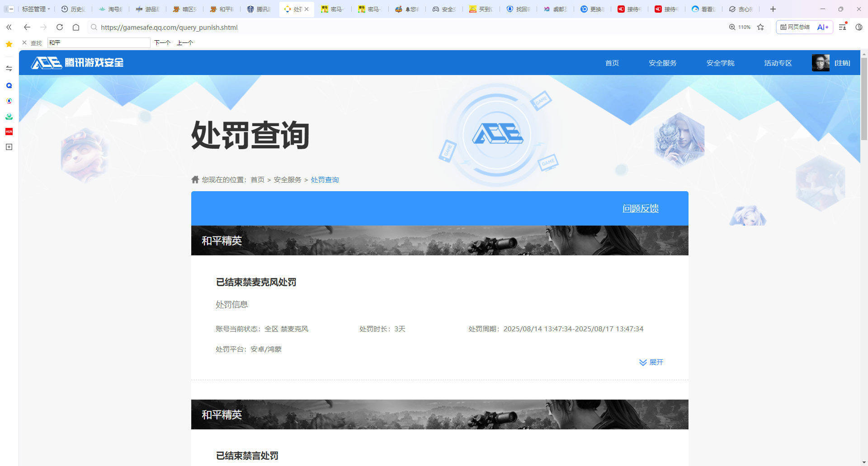Open the QQ sidebar panel

[9, 85]
